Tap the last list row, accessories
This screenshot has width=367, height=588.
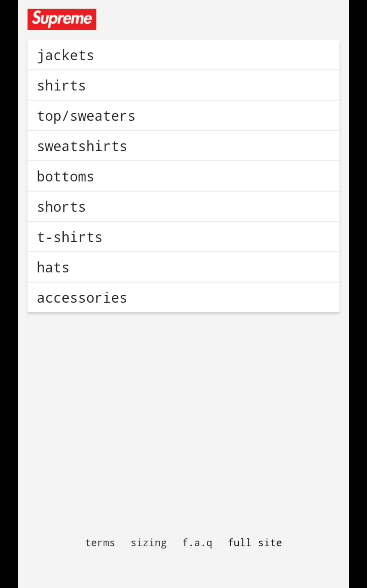(183, 297)
